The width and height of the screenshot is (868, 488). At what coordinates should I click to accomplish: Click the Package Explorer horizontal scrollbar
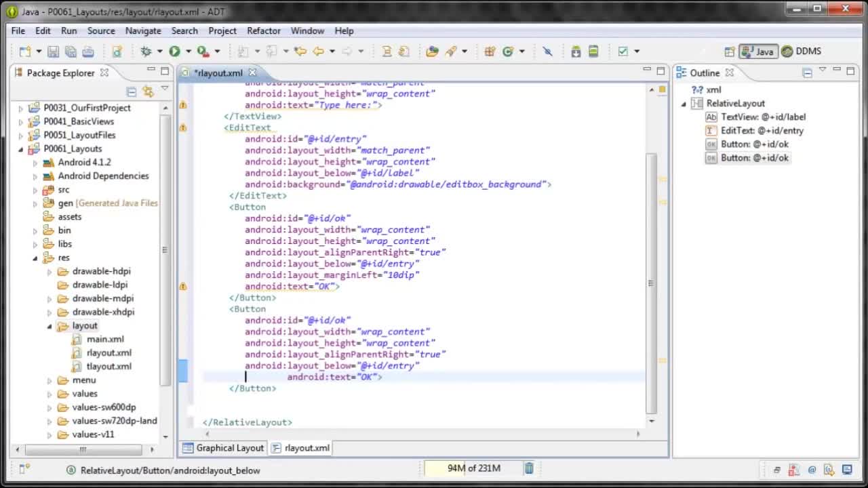tap(83, 449)
